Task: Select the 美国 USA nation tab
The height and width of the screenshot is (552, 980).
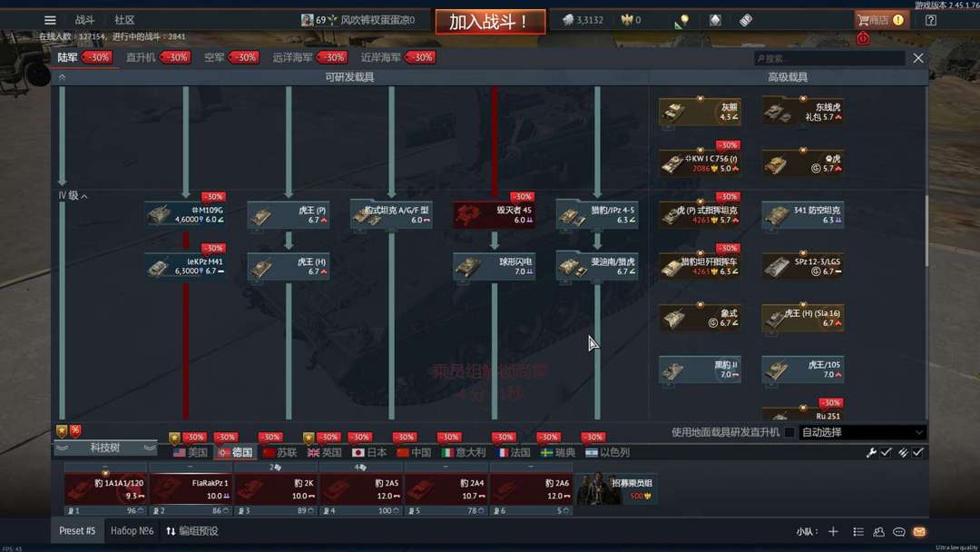Action: (190, 452)
